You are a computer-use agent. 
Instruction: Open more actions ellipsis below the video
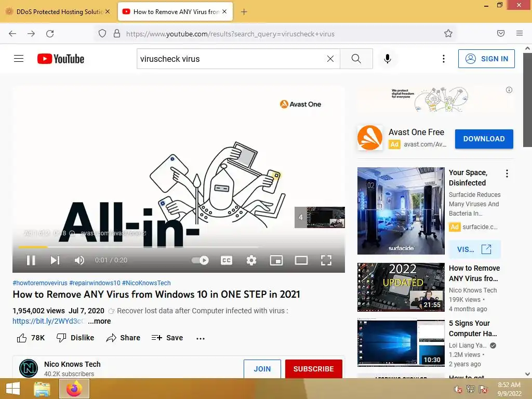pyautogui.click(x=201, y=338)
